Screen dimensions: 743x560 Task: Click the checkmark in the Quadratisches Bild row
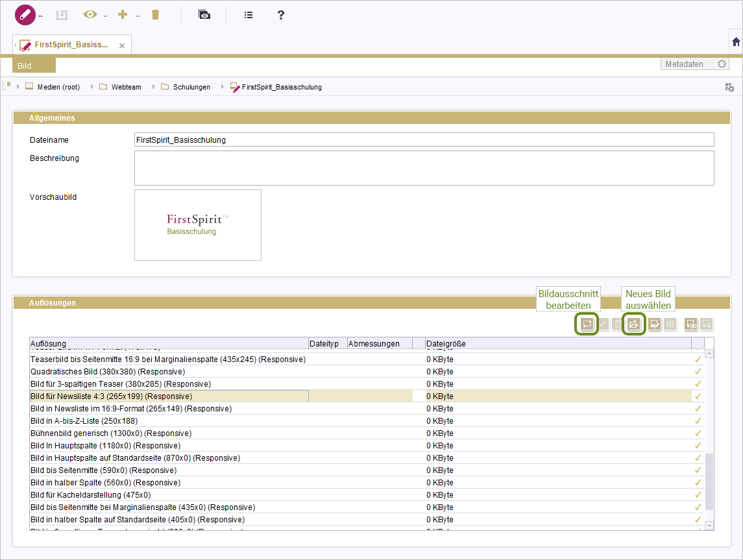[698, 371]
